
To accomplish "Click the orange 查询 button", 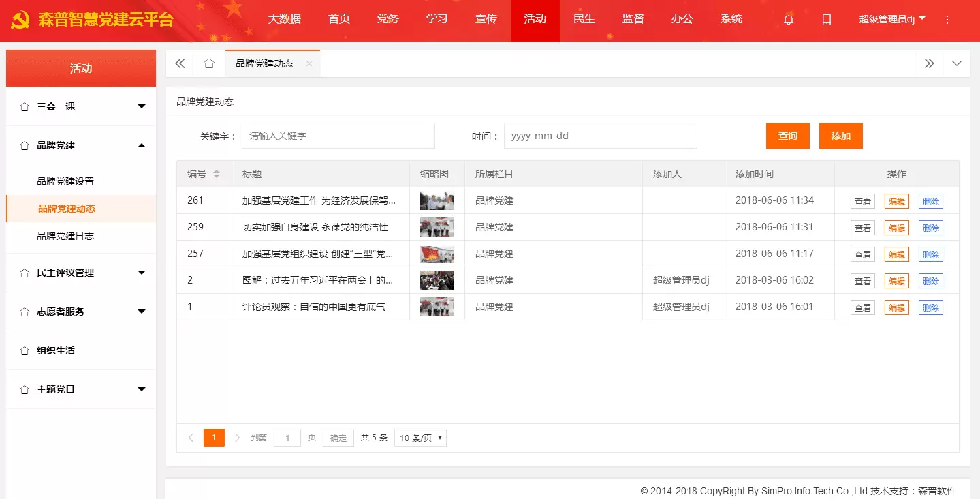I will (x=787, y=136).
